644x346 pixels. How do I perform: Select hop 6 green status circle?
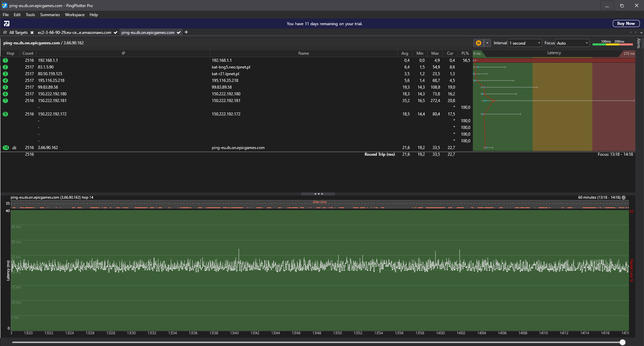click(5, 94)
